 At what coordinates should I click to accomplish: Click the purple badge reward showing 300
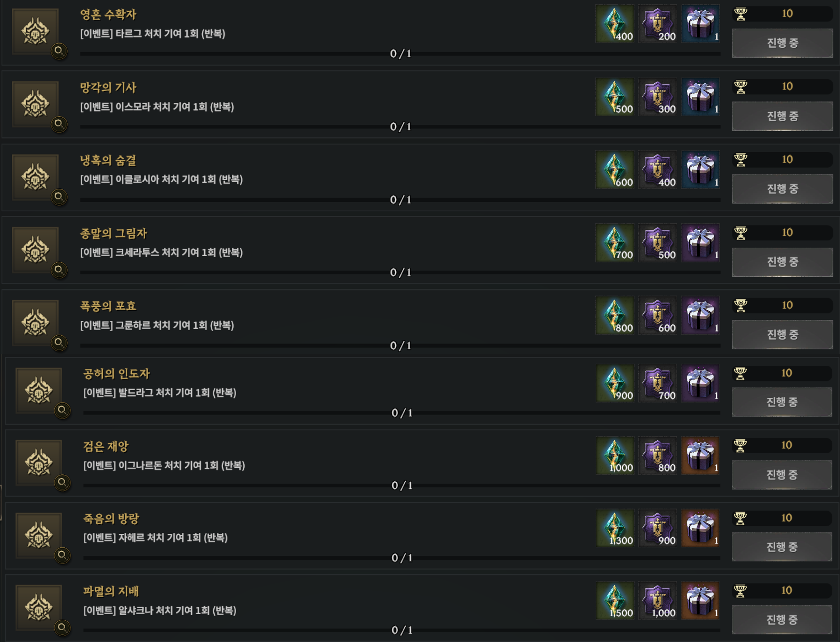pos(657,97)
